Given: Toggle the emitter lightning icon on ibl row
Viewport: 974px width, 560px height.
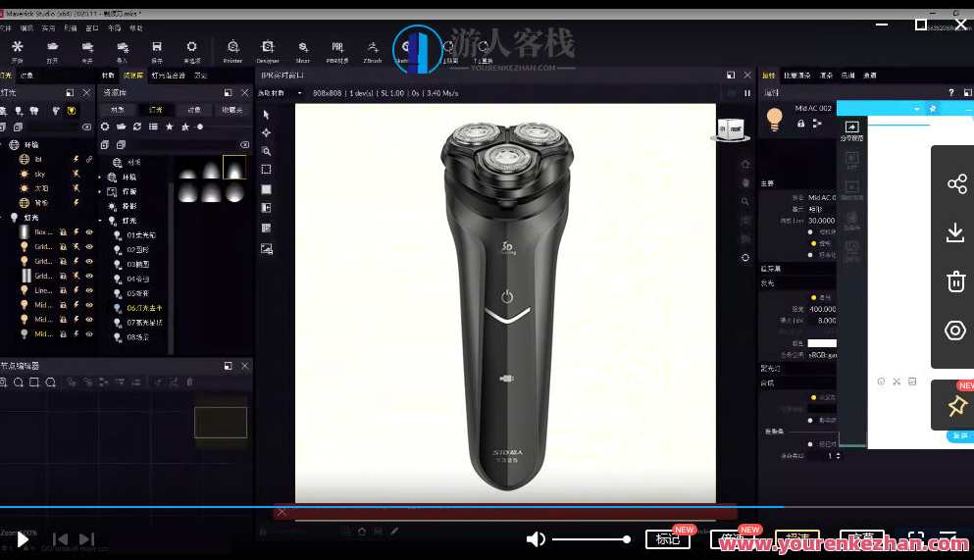Looking at the screenshot, I should coord(77,160).
